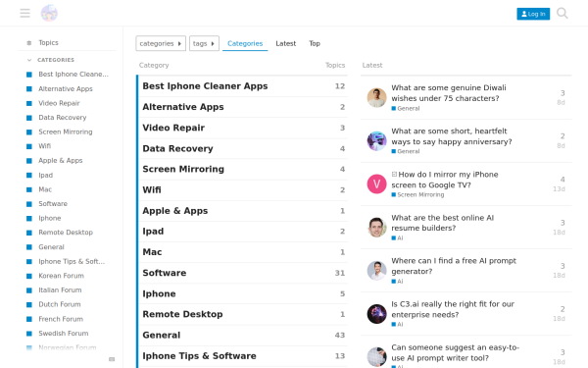Click avatar of AI resume builders poster

(x=376, y=228)
